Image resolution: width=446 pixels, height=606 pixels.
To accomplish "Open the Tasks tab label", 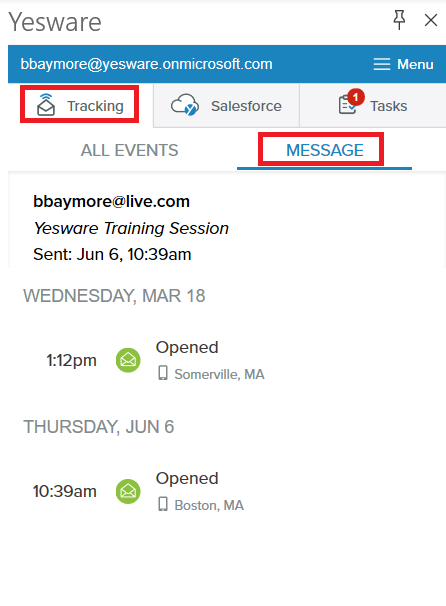I will click(388, 106).
